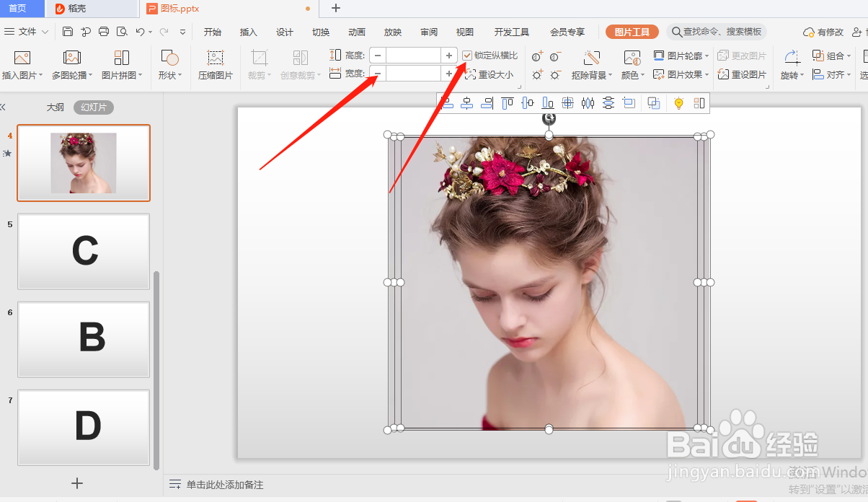
Task: Open the Start (开始) ribbon tab
Action: click(x=213, y=32)
